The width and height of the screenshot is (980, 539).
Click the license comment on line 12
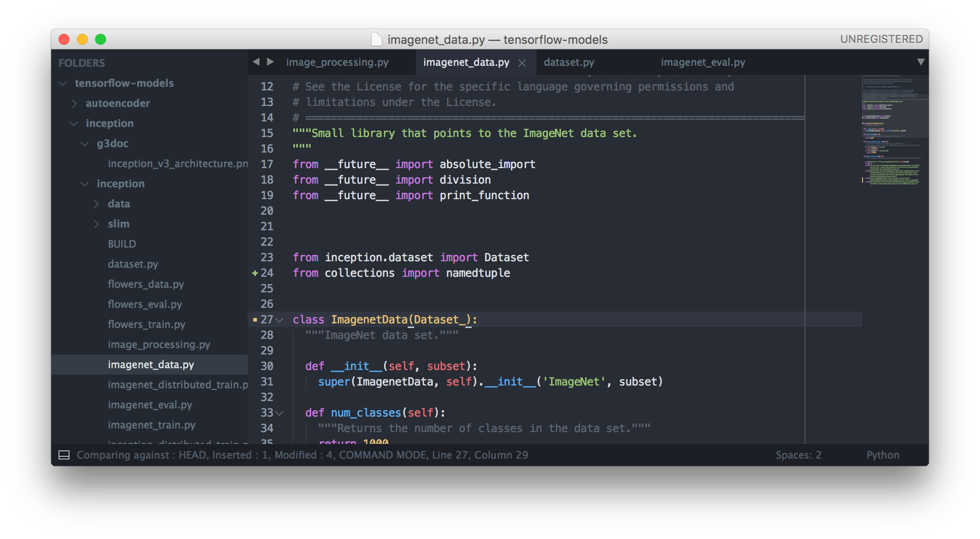pos(513,87)
